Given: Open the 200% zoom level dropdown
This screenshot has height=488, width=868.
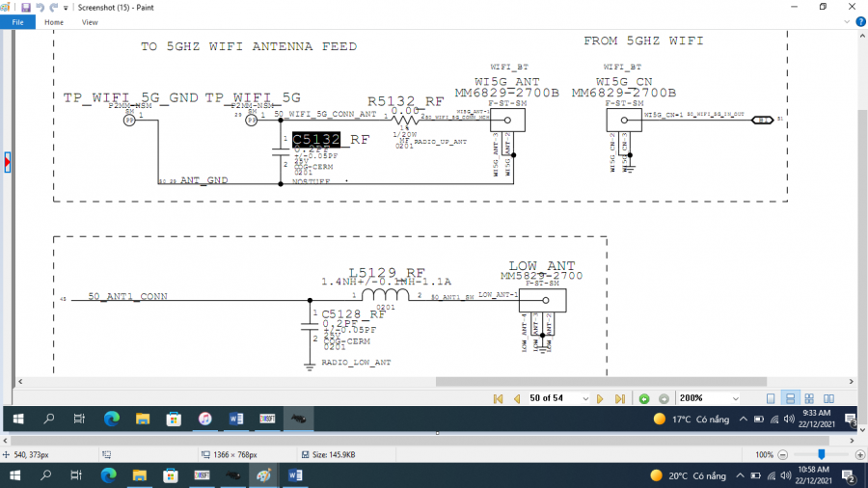Looking at the screenshot, I should click(x=736, y=398).
